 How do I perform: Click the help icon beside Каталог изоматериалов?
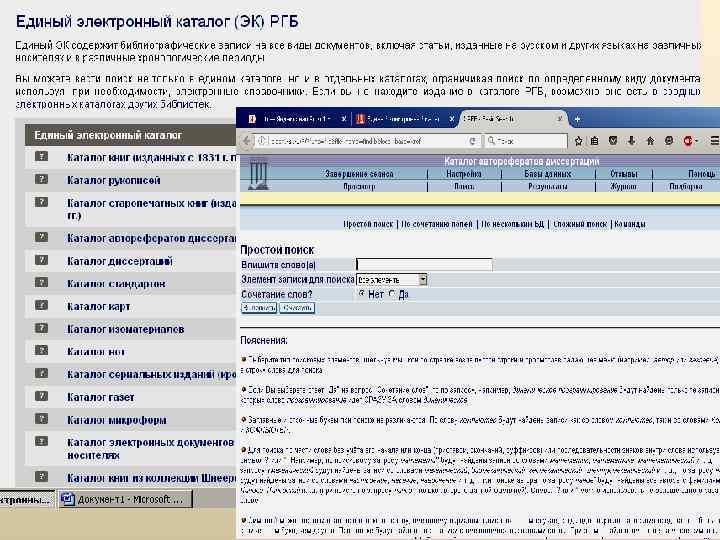point(41,328)
